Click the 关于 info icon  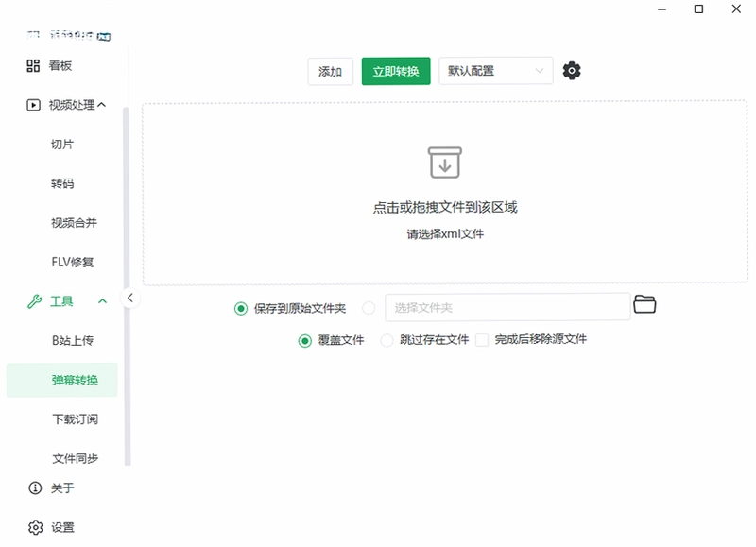click(x=35, y=488)
